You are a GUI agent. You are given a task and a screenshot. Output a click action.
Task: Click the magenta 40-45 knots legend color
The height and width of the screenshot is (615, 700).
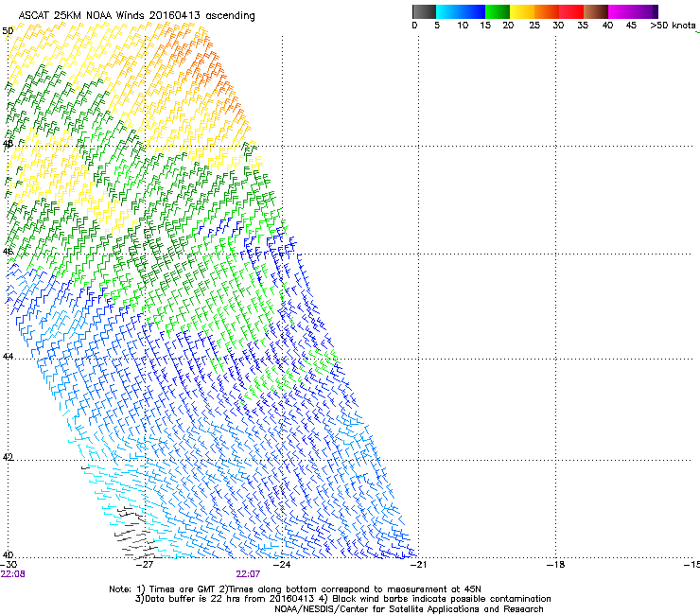pyautogui.click(x=621, y=11)
